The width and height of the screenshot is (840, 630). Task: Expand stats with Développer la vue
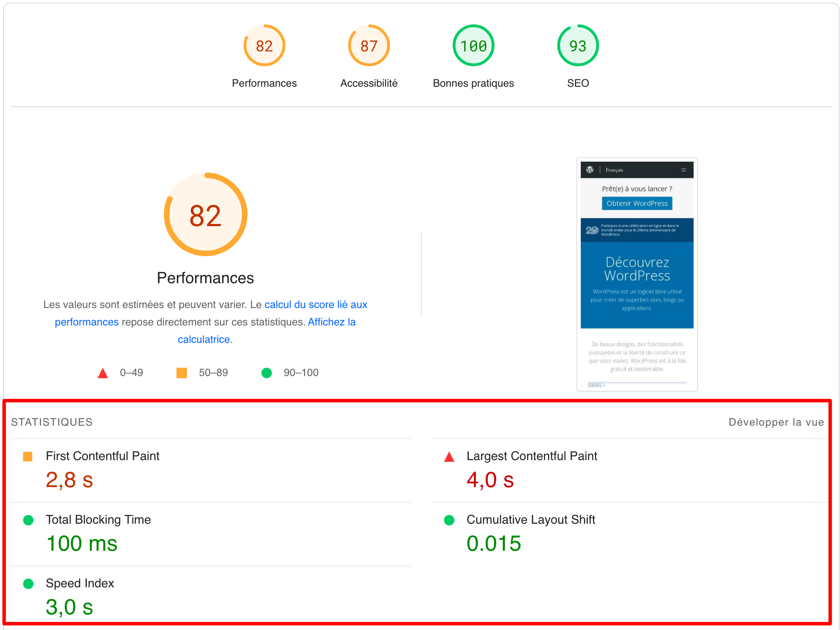tap(776, 422)
